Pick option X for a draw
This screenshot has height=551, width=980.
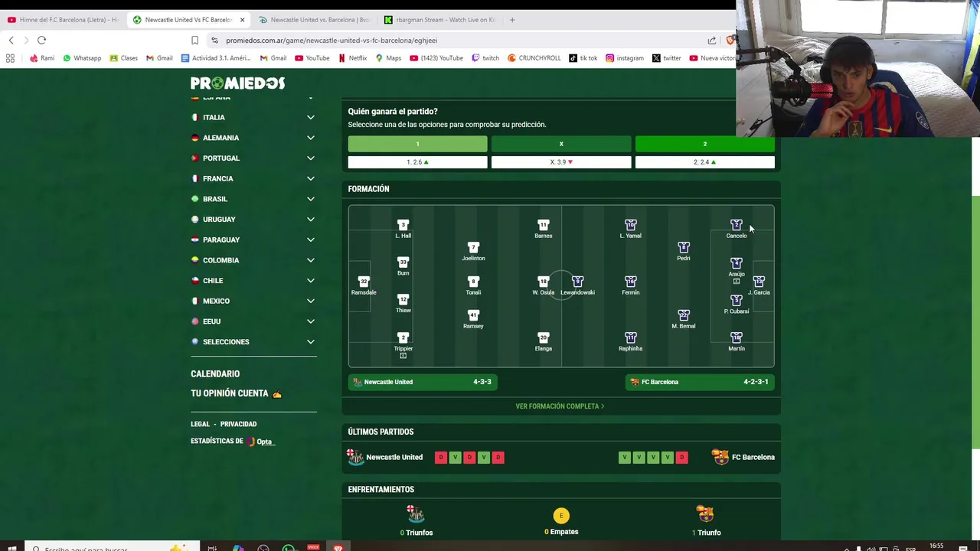click(x=561, y=144)
